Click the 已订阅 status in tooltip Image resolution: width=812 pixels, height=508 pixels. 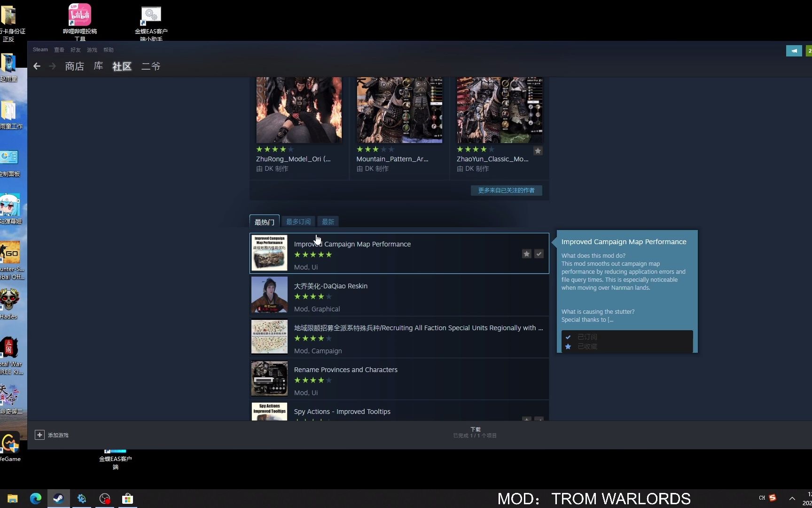(x=587, y=337)
